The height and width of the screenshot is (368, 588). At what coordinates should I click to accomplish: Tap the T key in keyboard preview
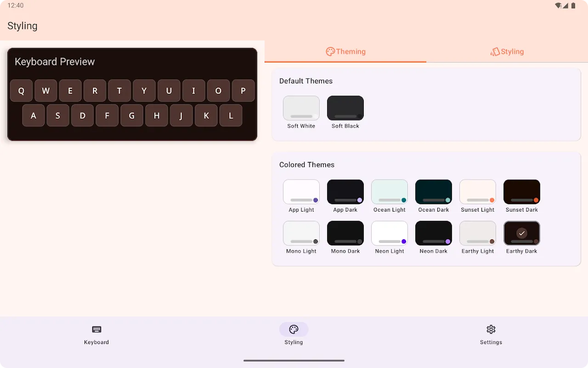[x=119, y=91]
